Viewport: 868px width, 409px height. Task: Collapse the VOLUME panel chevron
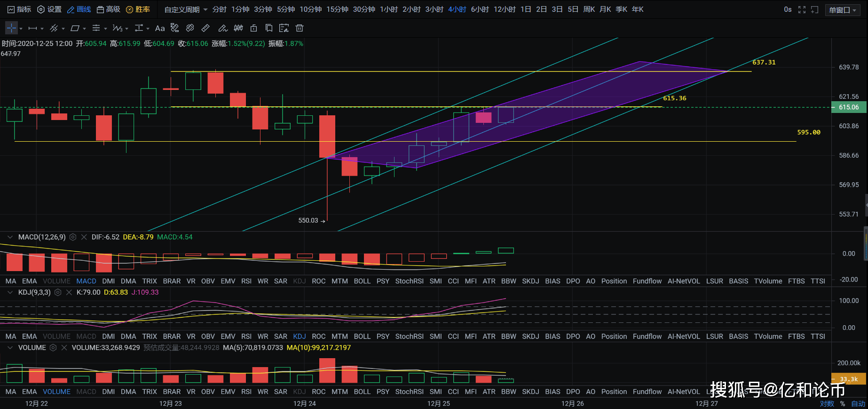coord(10,348)
